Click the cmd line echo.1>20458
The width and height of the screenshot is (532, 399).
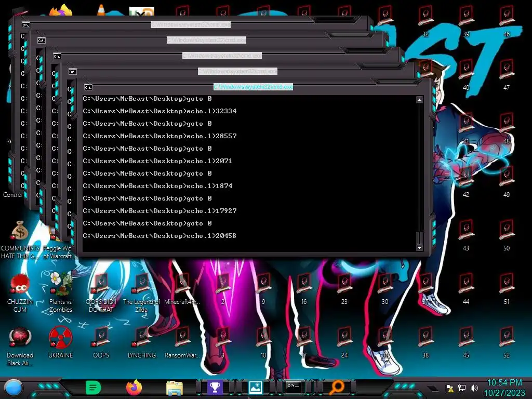click(159, 236)
